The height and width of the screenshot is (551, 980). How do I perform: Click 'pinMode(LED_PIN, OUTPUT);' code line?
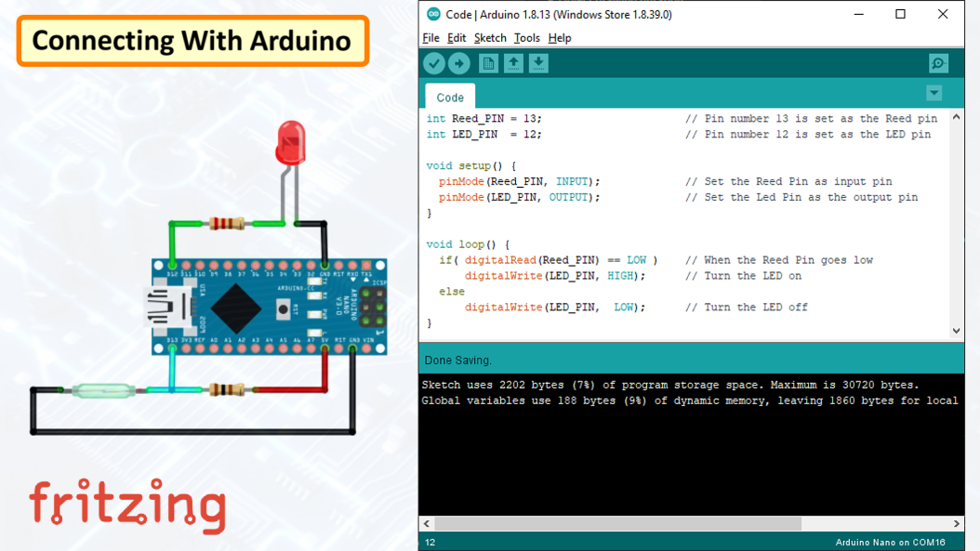[519, 197]
